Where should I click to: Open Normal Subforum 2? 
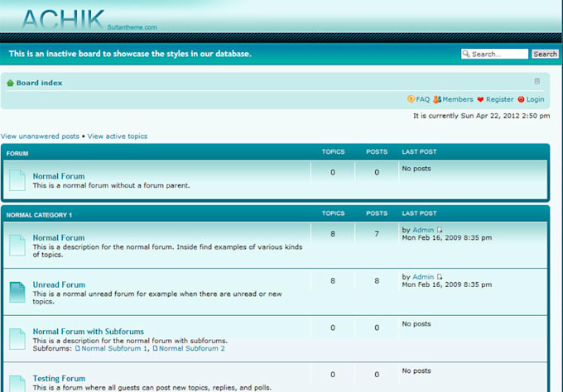[x=192, y=348]
